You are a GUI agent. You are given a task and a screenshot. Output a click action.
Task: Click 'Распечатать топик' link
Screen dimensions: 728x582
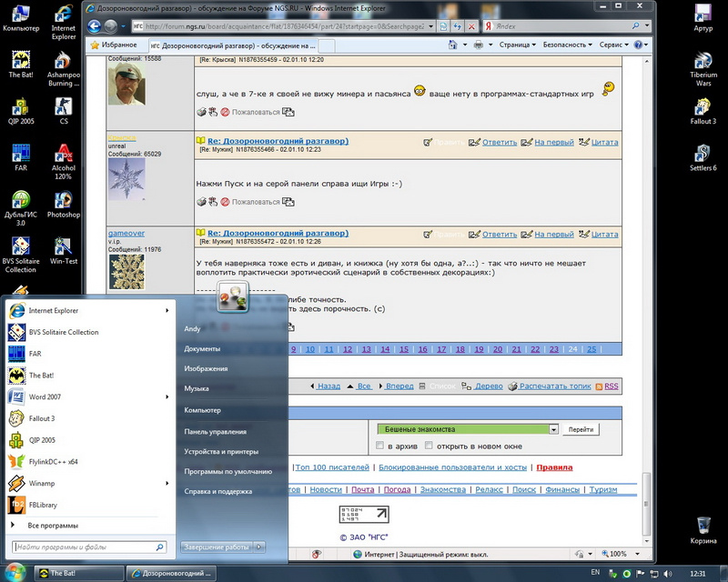[555, 386]
